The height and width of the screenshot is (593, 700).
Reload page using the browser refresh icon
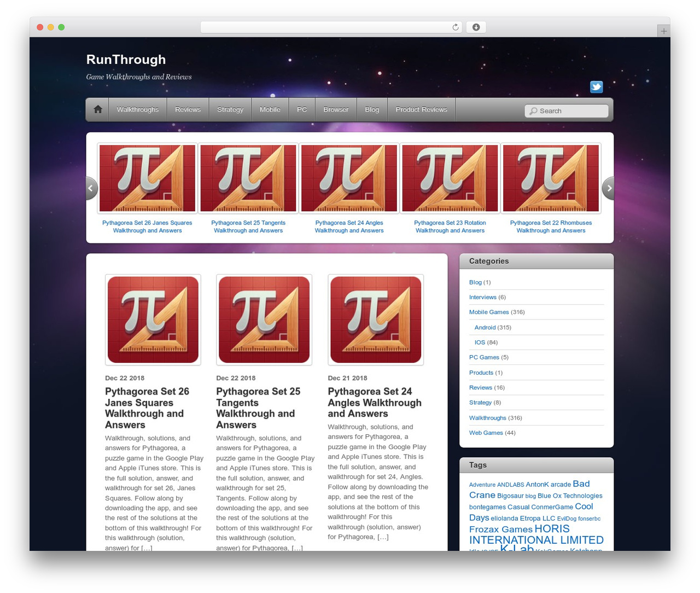(455, 27)
